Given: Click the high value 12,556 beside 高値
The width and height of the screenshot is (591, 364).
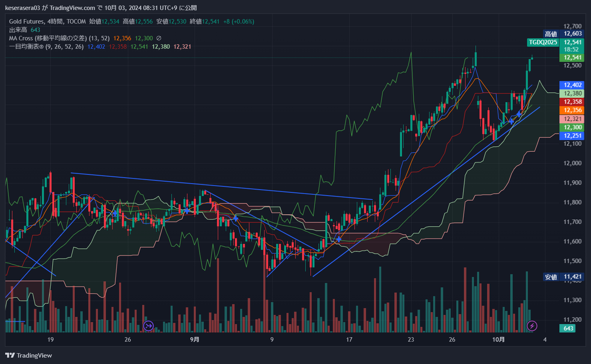Looking at the screenshot, I should point(145,22).
